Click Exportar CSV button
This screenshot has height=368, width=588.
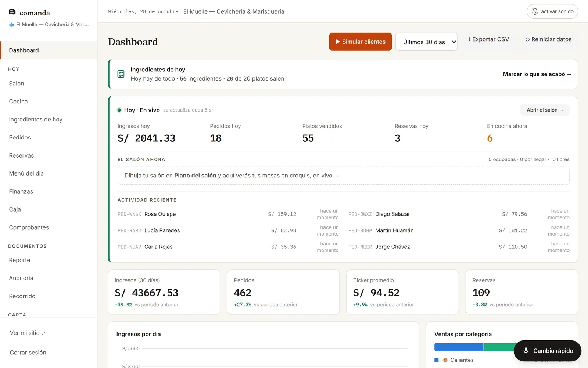click(x=488, y=39)
